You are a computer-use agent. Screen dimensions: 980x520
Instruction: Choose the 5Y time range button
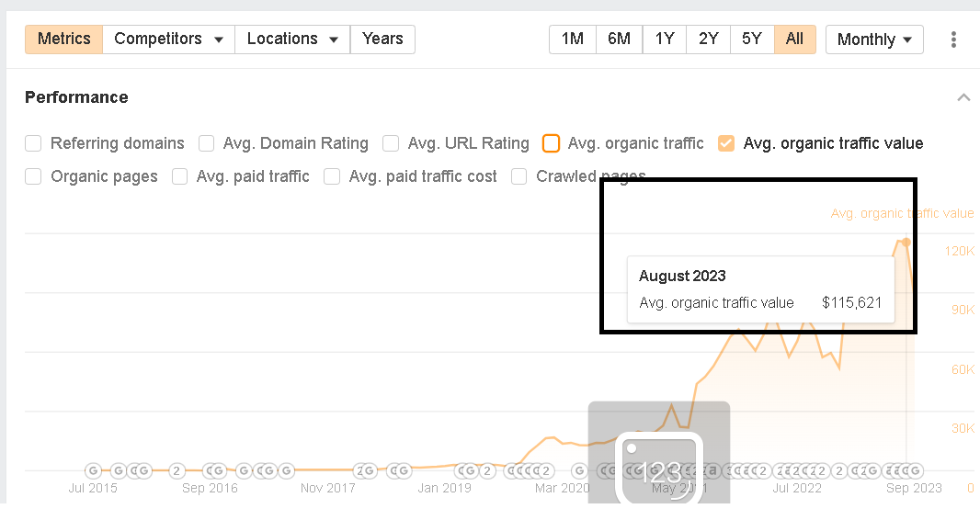tap(751, 40)
